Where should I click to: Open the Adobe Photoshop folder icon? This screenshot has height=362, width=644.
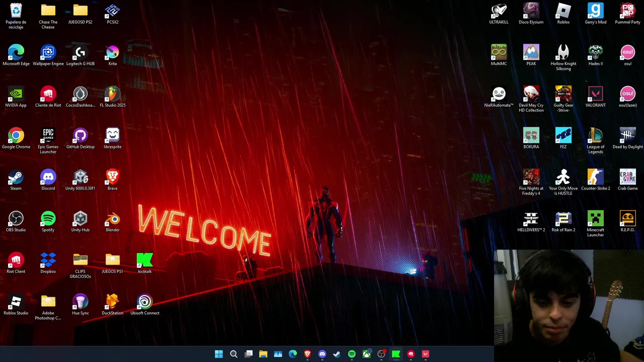click(x=48, y=307)
